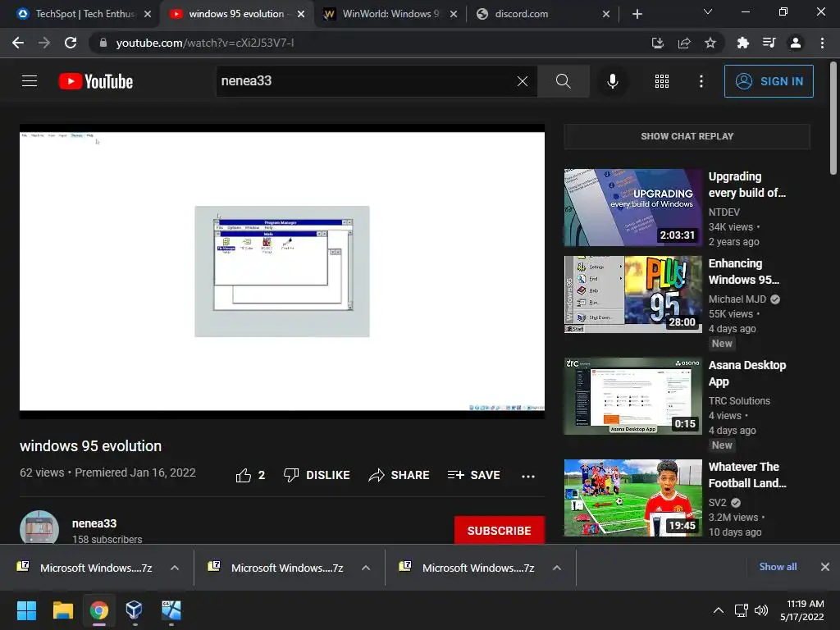Save the video to a playlist
840x630 pixels.
(473, 475)
